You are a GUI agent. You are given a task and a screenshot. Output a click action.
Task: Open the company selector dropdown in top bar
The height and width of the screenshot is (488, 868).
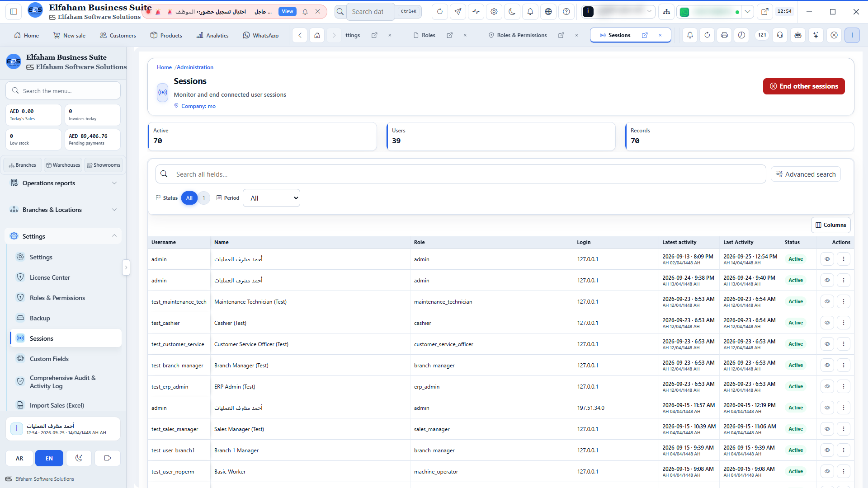[618, 12]
